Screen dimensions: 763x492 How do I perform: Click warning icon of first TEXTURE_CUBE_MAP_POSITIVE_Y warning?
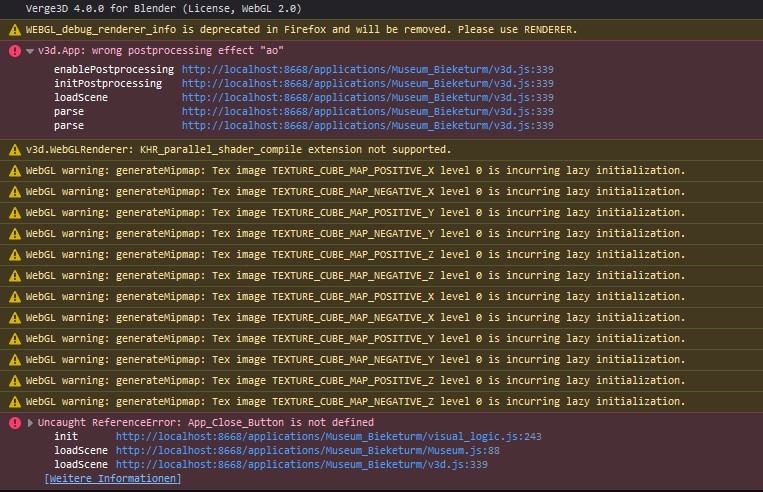[x=15, y=213]
